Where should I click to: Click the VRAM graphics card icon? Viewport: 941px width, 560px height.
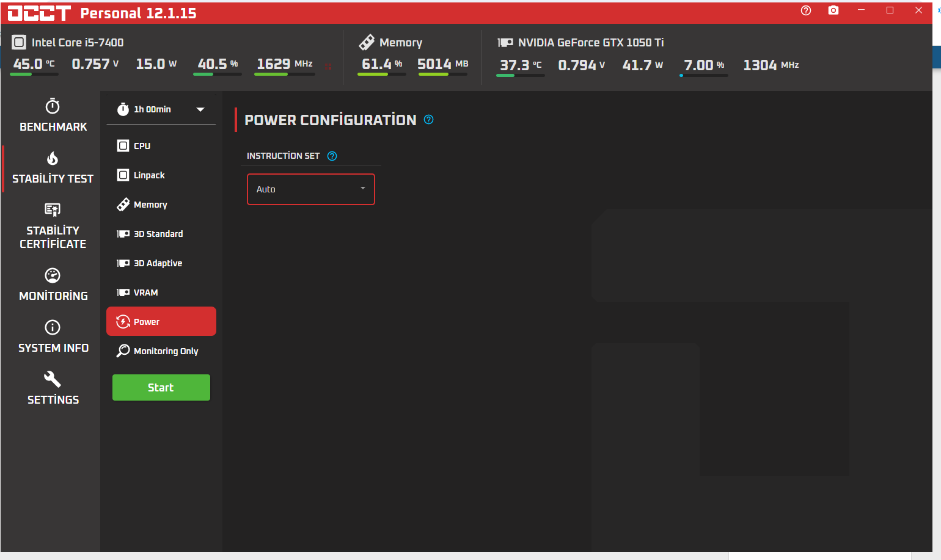point(123,293)
